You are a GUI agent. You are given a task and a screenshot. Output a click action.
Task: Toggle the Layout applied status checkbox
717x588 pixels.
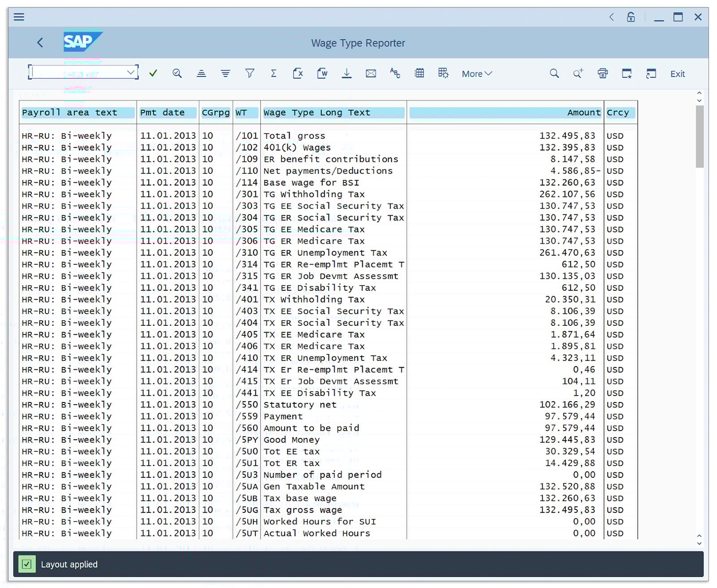(x=27, y=564)
